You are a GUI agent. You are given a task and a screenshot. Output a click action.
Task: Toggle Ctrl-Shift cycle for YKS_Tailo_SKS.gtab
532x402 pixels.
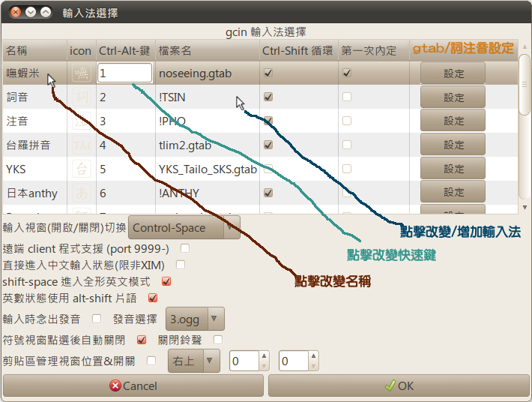coord(268,169)
